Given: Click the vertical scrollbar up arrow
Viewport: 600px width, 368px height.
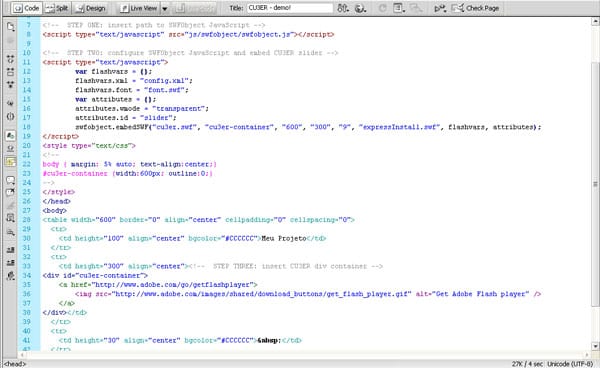Looking at the screenshot, I should tap(595, 22).
